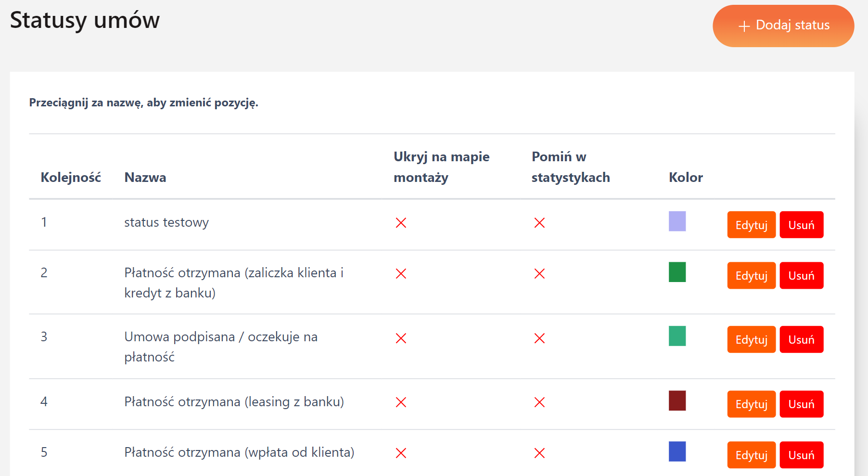Click map-hide X icon in row 3
This screenshot has height=476, width=868.
click(401, 338)
